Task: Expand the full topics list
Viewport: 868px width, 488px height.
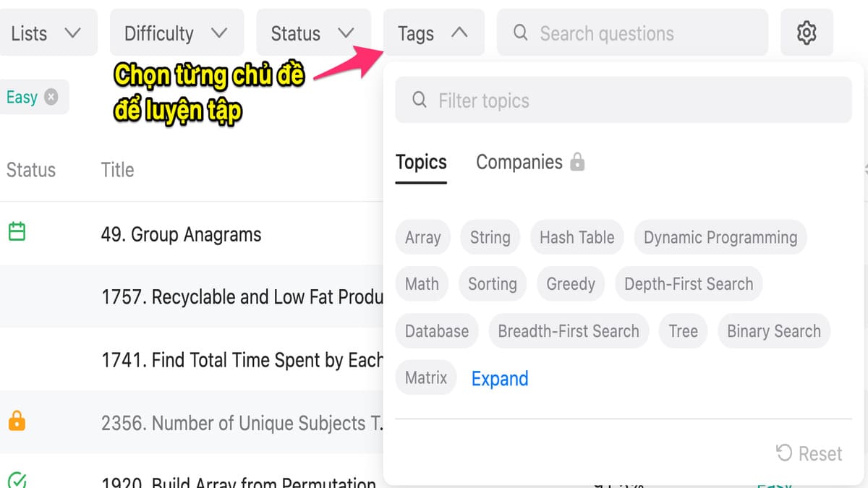Action: [500, 378]
